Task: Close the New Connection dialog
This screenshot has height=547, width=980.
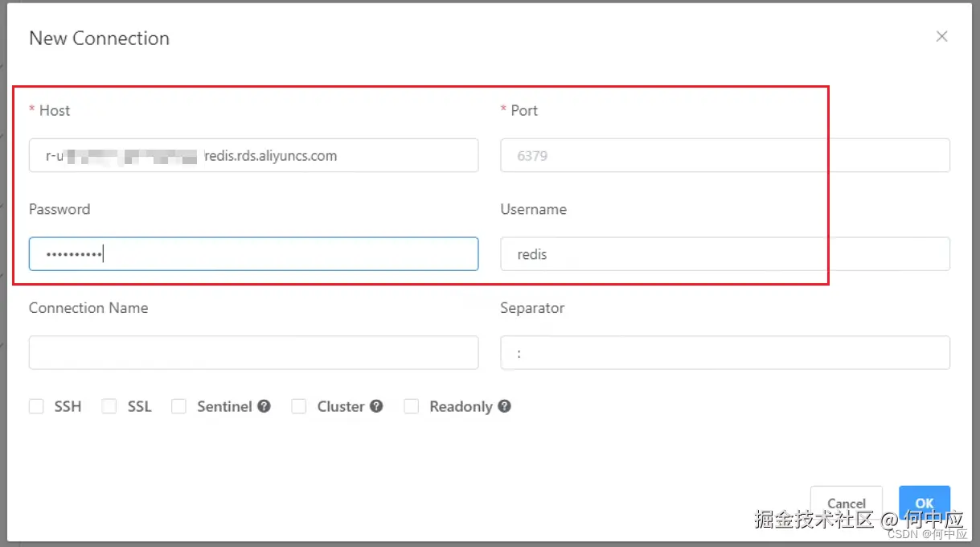Action: [942, 36]
